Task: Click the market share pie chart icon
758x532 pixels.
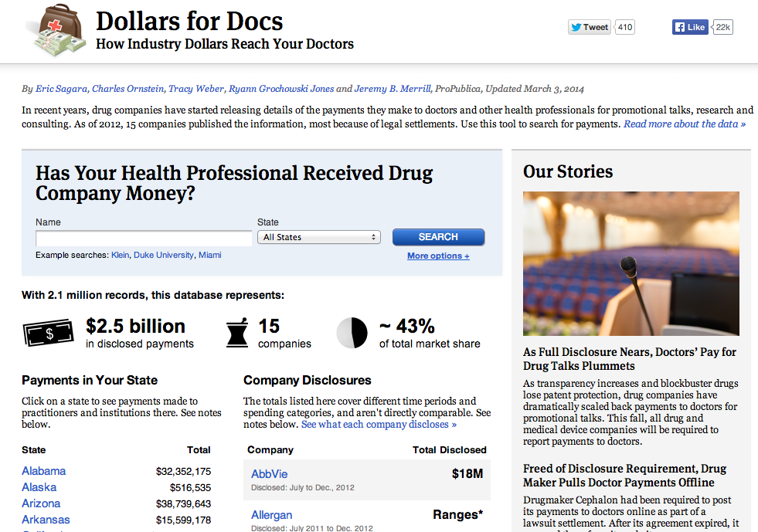Action: coord(352,333)
